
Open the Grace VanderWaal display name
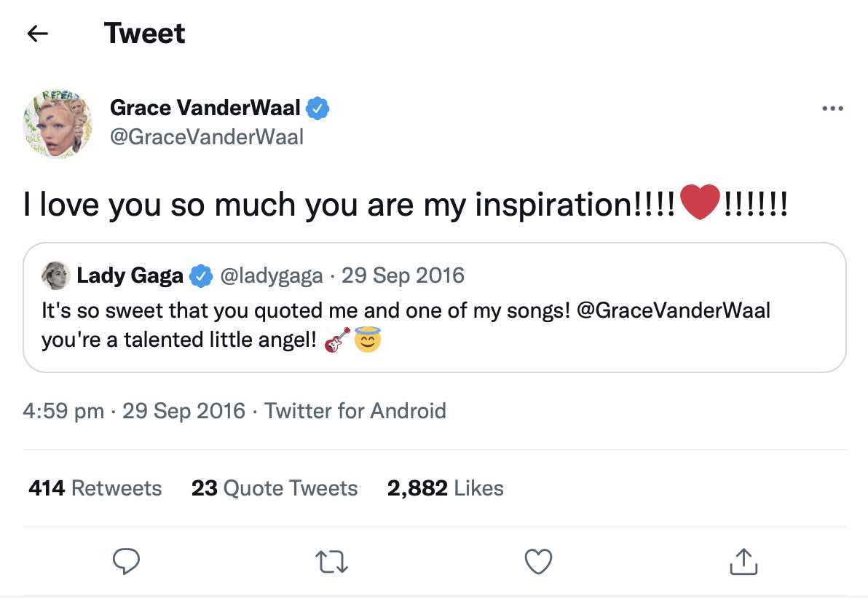pyautogui.click(x=205, y=109)
